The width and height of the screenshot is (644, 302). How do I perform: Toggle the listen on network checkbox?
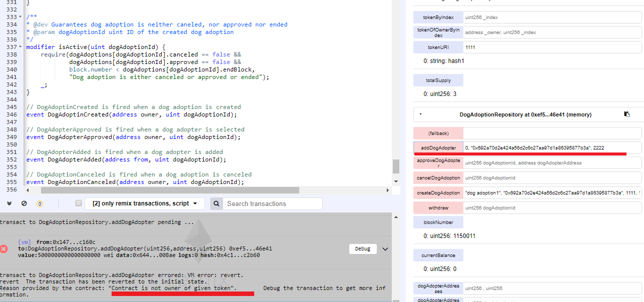pyautogui.click(x=78, y=203)
